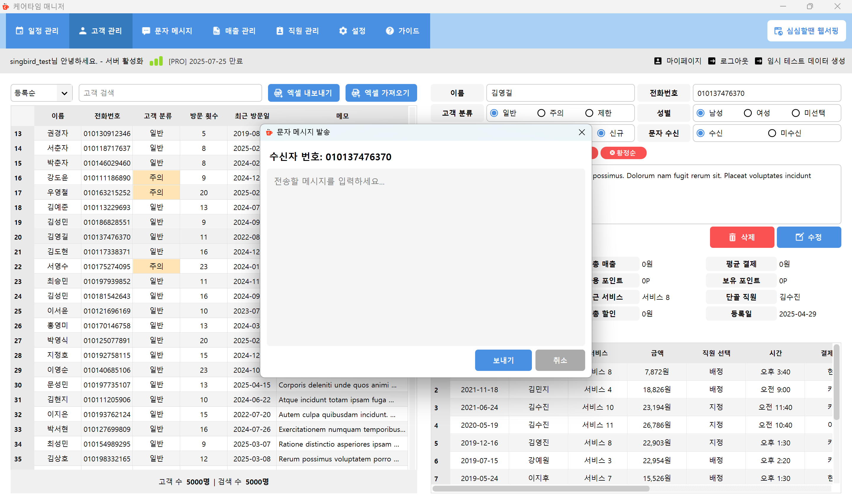The width and height of the screenshot is (852, 504).
Task: Click the 로그아웃 logout icon
Action: (x=712, y=61)
